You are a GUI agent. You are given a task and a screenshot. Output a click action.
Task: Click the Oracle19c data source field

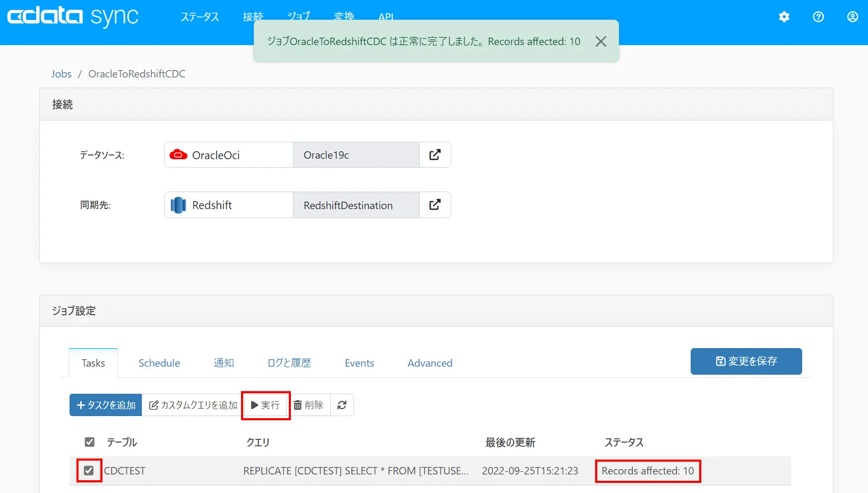click(x=356, y=155)
